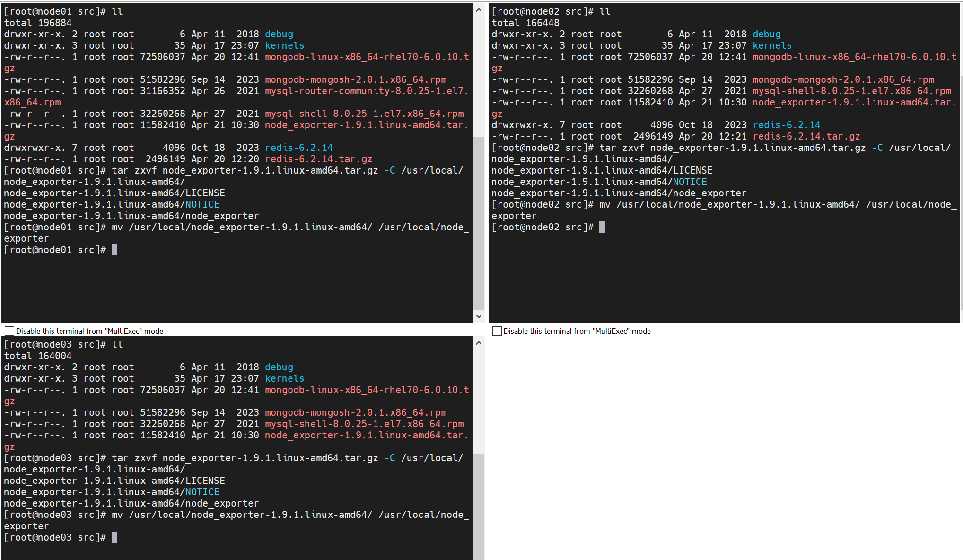963x560 pixels.
Task: Focus the node03 terminal at its prompt cursor
Action: (114, 537)
